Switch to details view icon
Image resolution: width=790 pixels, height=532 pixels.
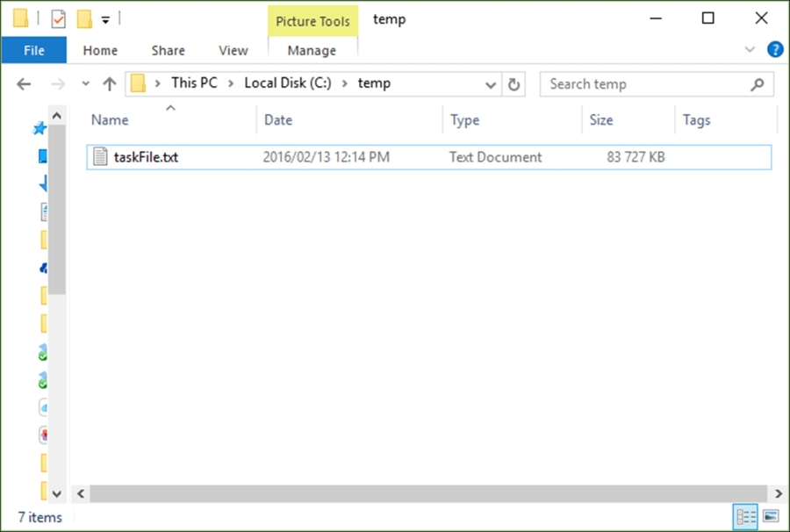745,516
